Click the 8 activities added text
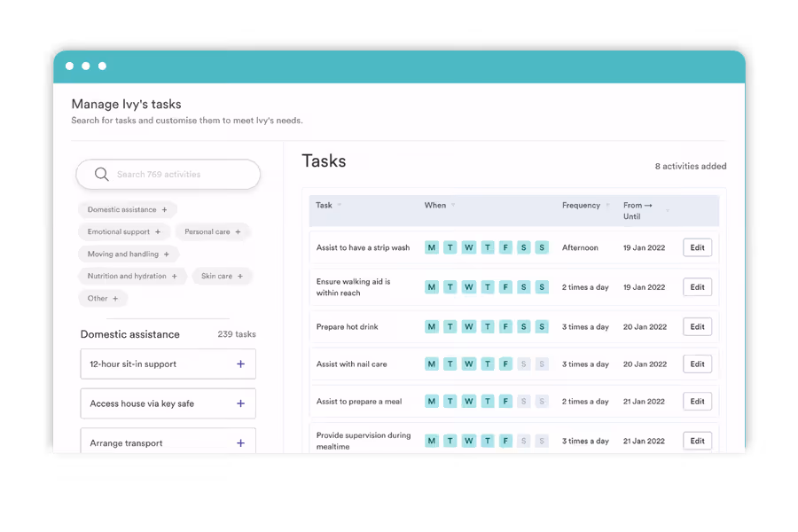The width and height of the screenshot is (798, 532). (x=691, y=166)
